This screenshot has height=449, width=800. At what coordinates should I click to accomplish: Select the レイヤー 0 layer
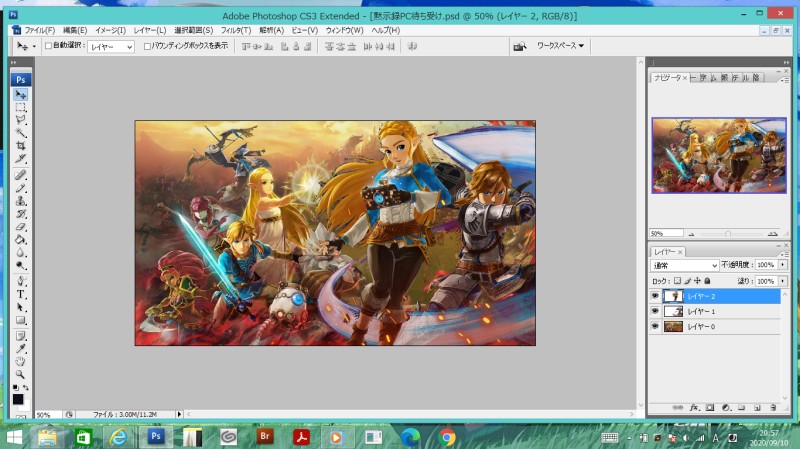pos(701,326)
